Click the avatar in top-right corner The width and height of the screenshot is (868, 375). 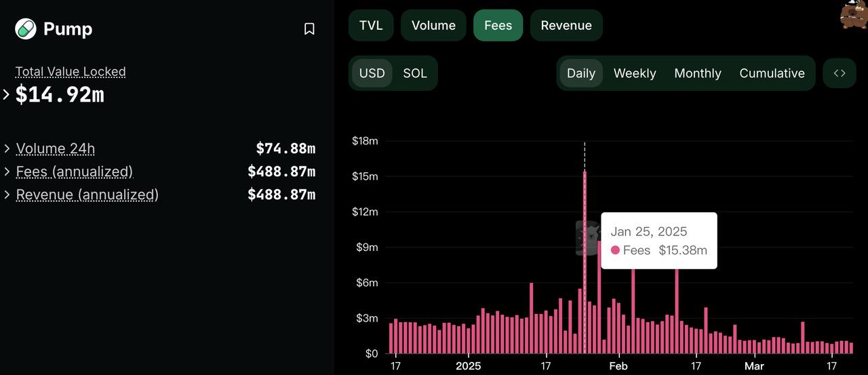coord(854,14)
